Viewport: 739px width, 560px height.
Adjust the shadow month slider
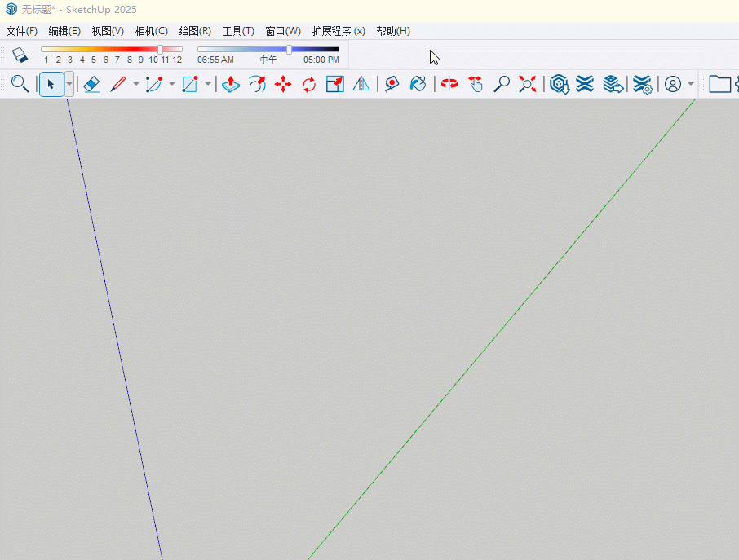click(112, 49)
